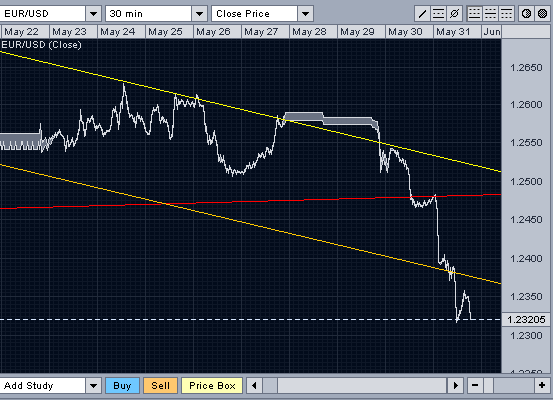This screenshot has height=400, width=553.
Task: Click the half-shaded octagon icon
Action: (526, 14)
